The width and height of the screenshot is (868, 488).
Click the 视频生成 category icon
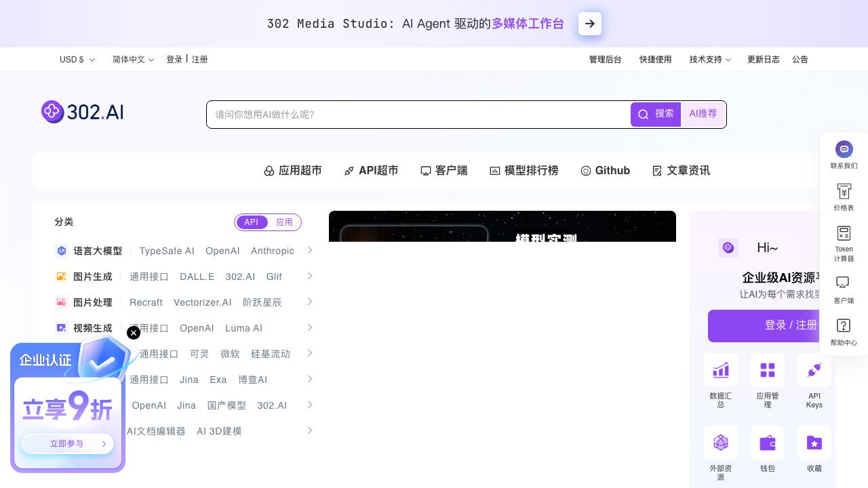point(61,328)
